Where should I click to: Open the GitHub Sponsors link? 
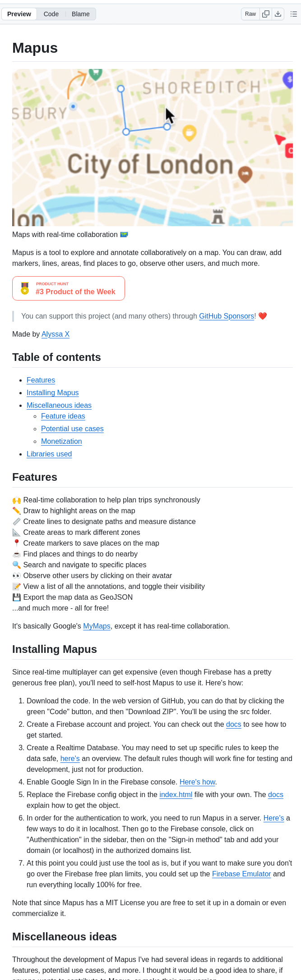click(227, 316)
